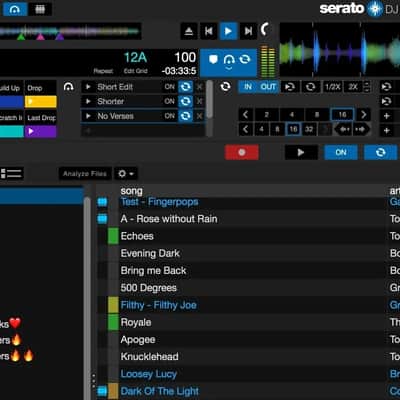Play the Short Edit flip
Screen dimensions: 400x400
tap(88, 87)
